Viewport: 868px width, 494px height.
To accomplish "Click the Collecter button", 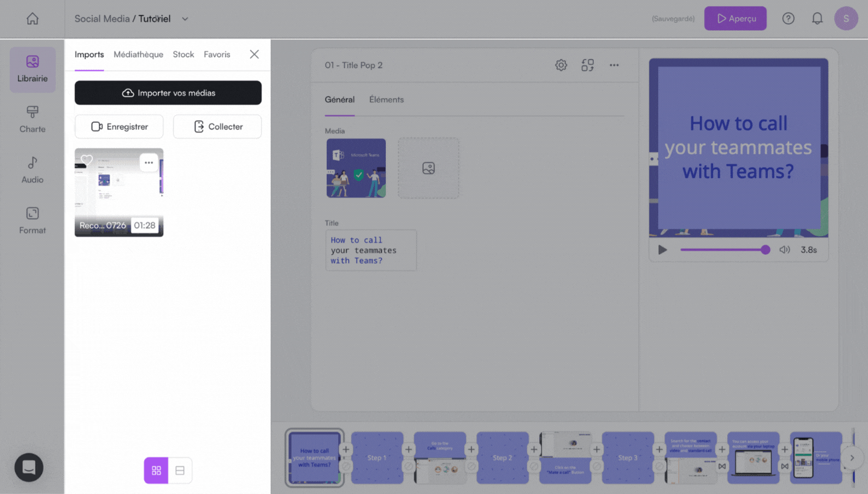I will pyautogui.click(x=217, y=127).
